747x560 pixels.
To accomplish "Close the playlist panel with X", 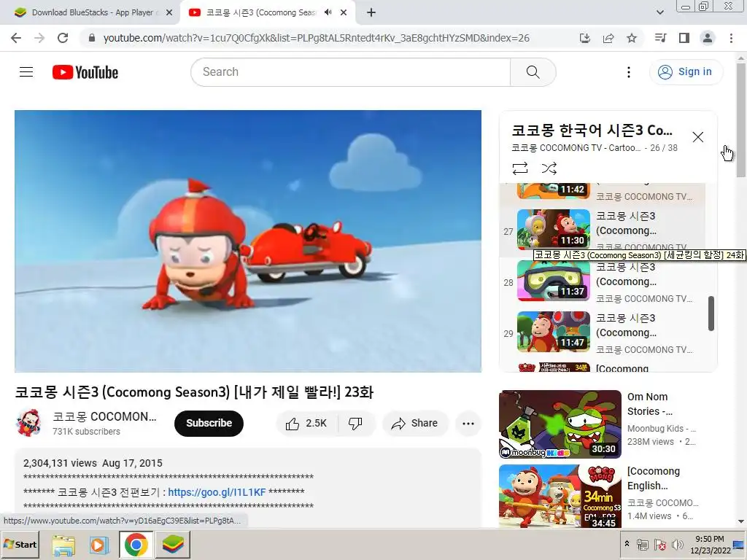I will pyautogui.click(x=698, y=137).
